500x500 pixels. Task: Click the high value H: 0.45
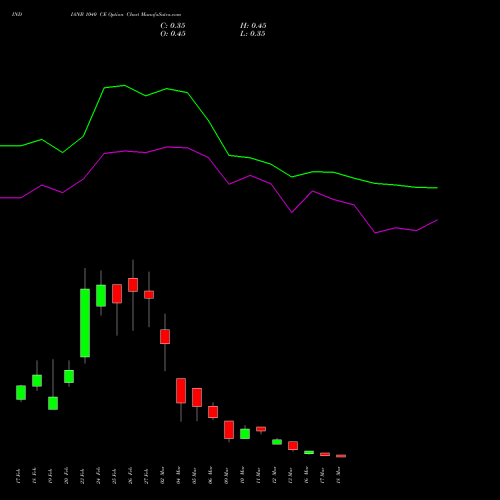click(253, 26)
